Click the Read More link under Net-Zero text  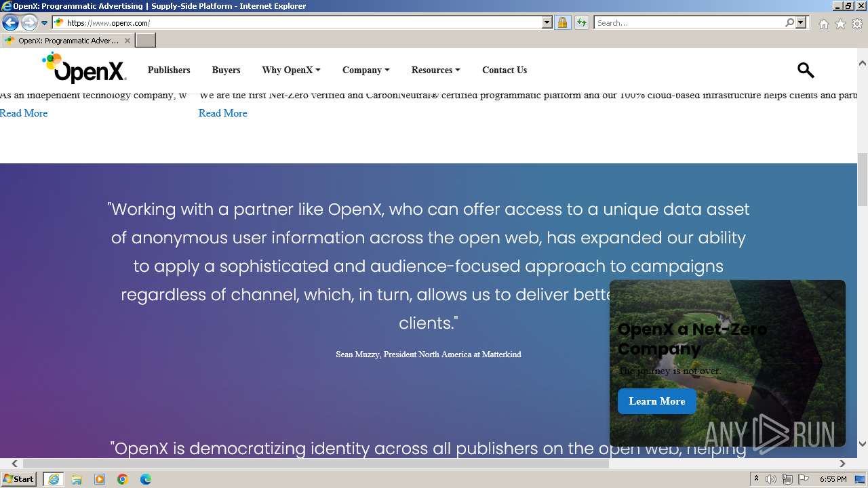tap(222, 113)
